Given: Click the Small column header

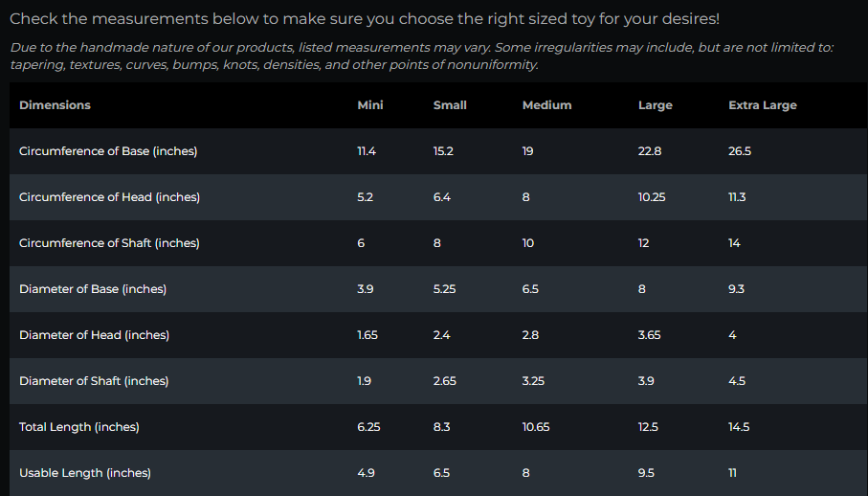Looking at the screenshot, I should [450, 105].
